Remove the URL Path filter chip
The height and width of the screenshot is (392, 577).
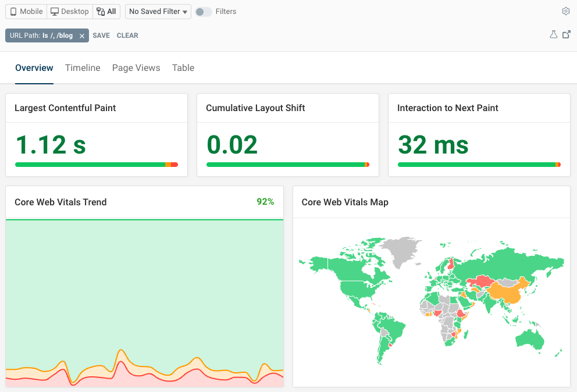point(81,35)
